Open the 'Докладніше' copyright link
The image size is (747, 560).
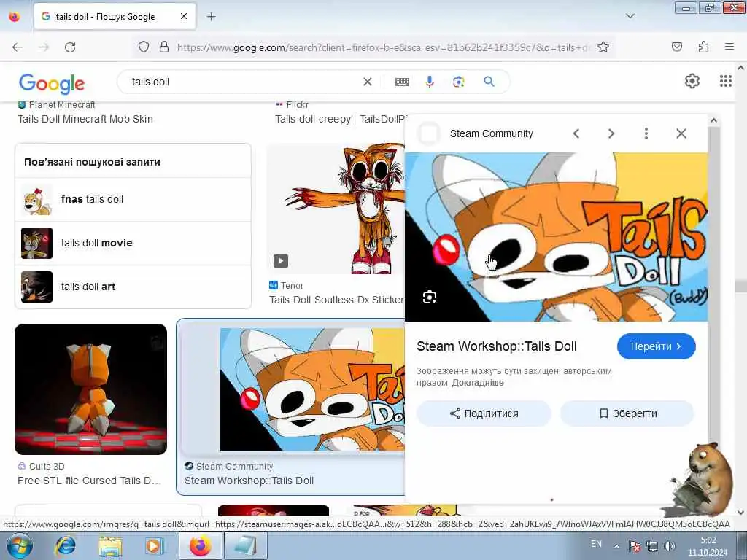tap(478, 383)
